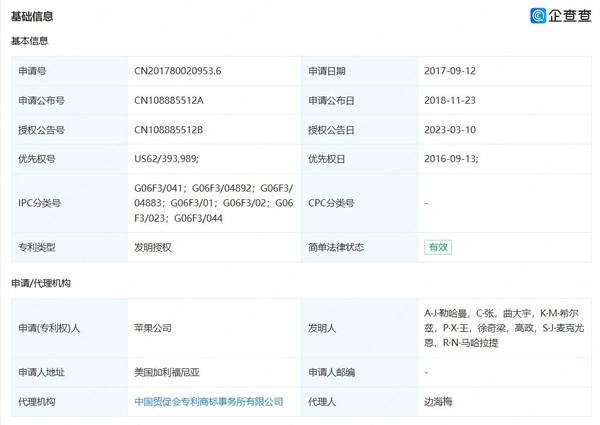Select application number CN201780020953.6
The image size is (600, 425).
point(178,71)
